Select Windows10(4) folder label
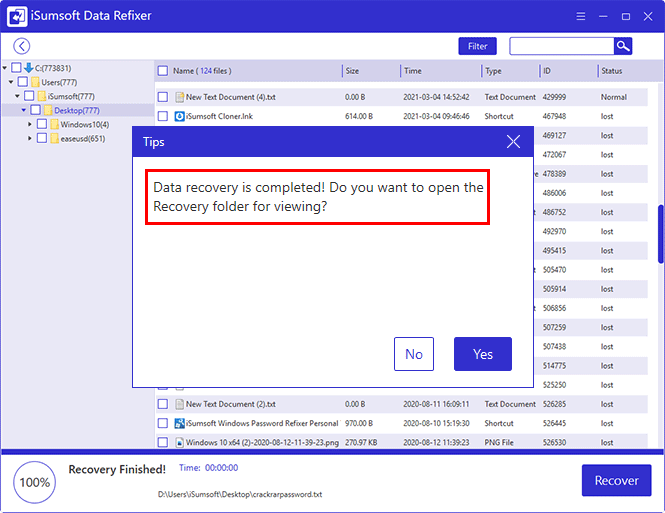This screenshot has height=513, width=665. (x=85, y=124)
